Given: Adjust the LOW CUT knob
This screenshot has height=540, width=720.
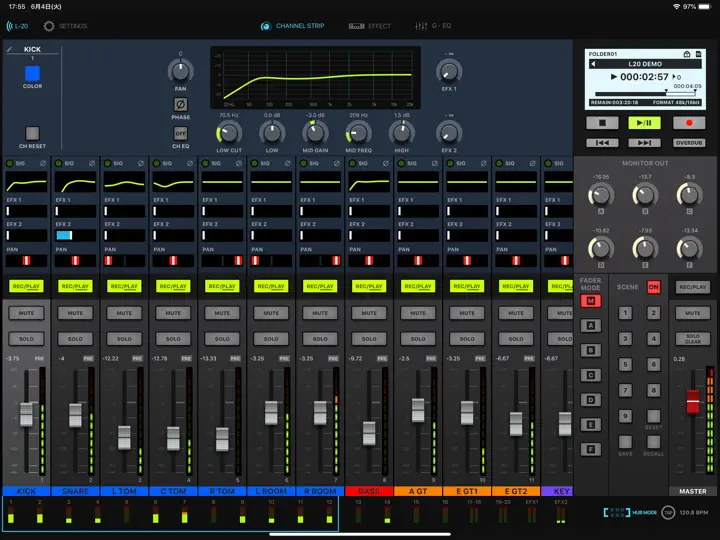Looking at the screenshot, I should [229, 133].
